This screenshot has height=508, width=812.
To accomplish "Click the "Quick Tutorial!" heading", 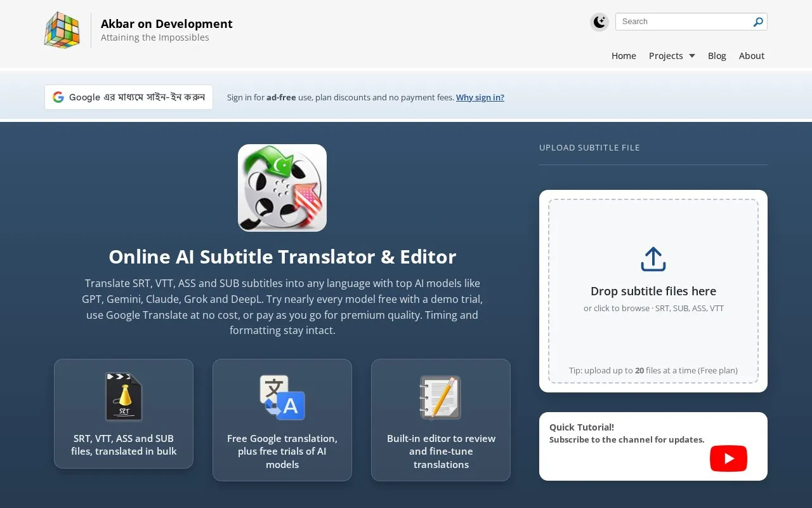I will coord(582,427).
